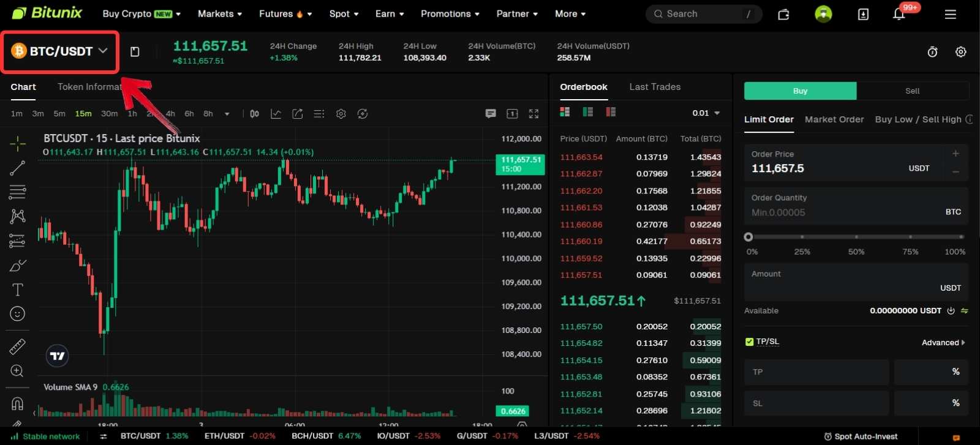Expand more timeframe intervals dropdown
The height and width of the screenshot is (445, 980).
tap(227, 114)
